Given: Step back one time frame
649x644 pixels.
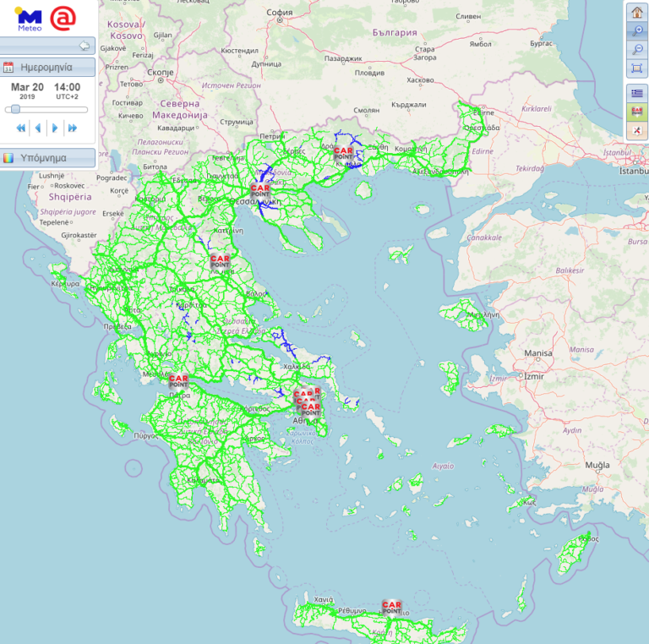Looking at the screenshot, I should tap(38, 128).
